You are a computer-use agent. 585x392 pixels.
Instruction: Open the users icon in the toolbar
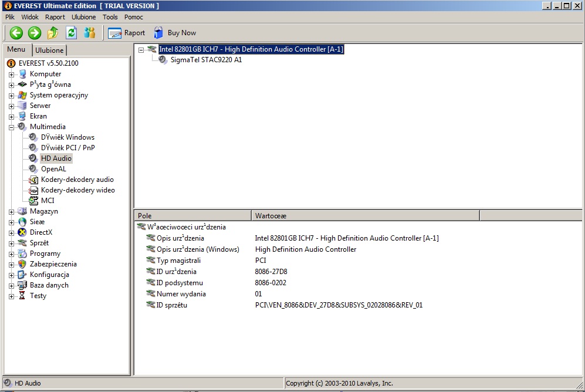pyautogui.click(x=90, y=33)
